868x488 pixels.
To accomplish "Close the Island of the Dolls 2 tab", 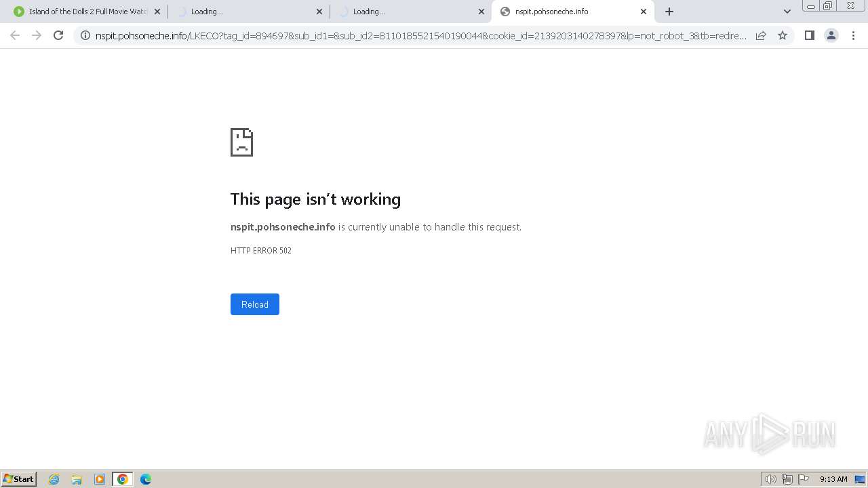I will tap(157, 12).
